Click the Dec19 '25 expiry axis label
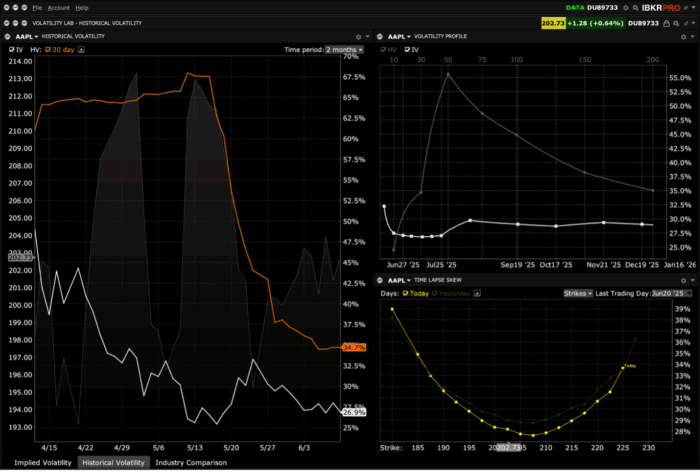The width and height of the screenshot is (700, 472). (x=642, y=265)
